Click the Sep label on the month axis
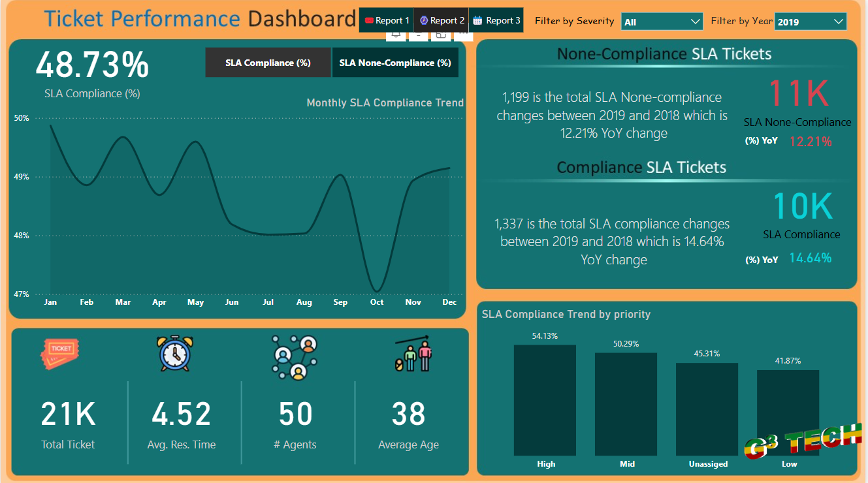 point(340,302)
